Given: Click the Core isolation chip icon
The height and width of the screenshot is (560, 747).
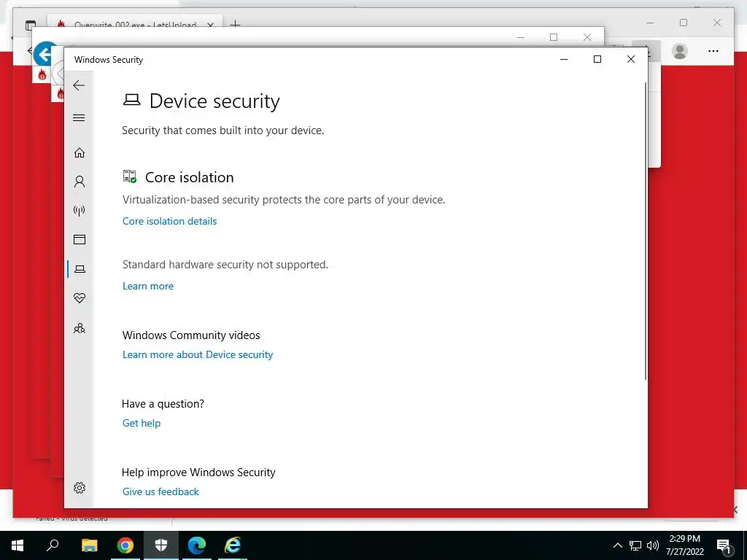Looking at the screenshot, I should [x=130, y=176].
